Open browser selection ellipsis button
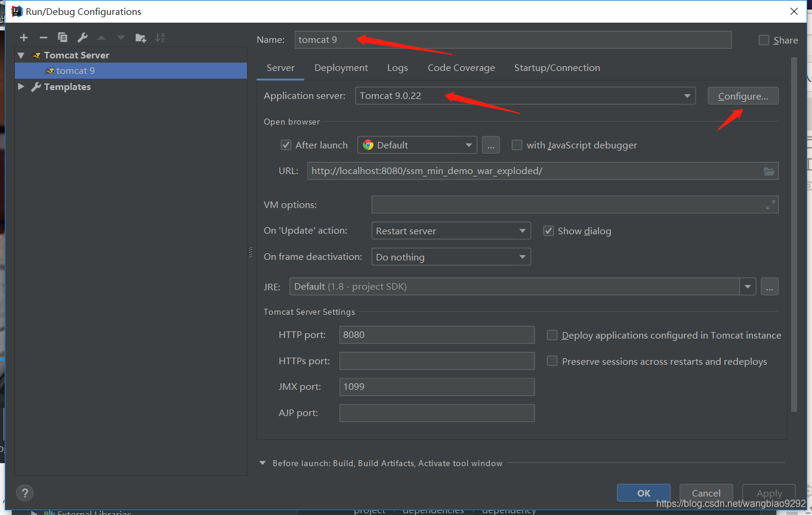812x515 pixels. [x=490, y=145]
